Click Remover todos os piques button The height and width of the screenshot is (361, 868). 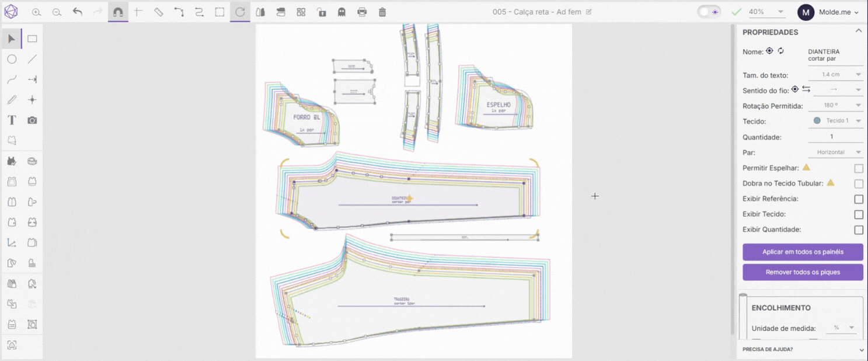[x=803, y=272]
